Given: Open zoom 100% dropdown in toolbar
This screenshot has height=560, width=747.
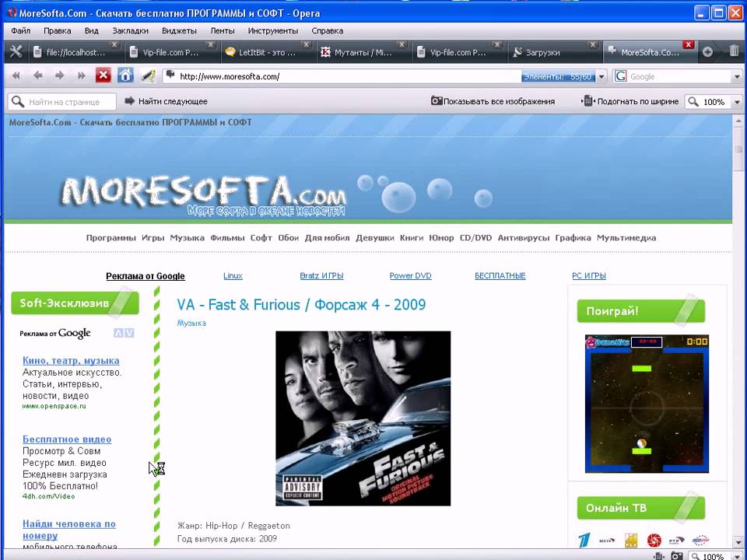Looking at the screenshot, I should pyautogui.click(x=737, y=102).
